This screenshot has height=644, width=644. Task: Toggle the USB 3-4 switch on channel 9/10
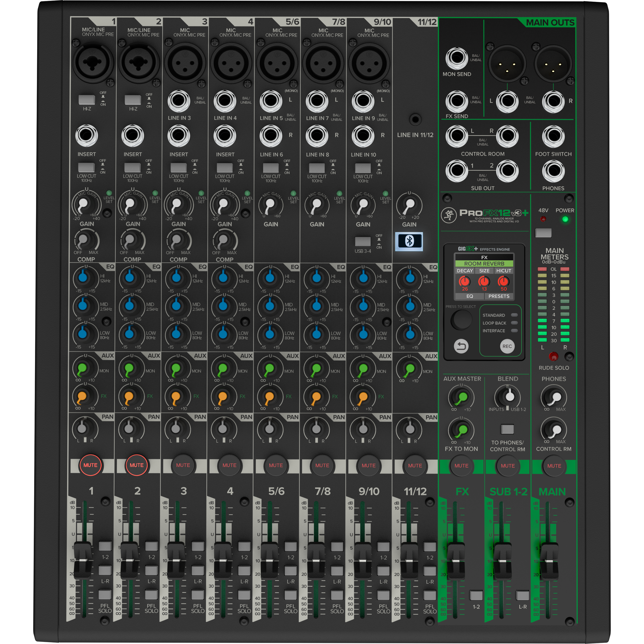(363, 241)
